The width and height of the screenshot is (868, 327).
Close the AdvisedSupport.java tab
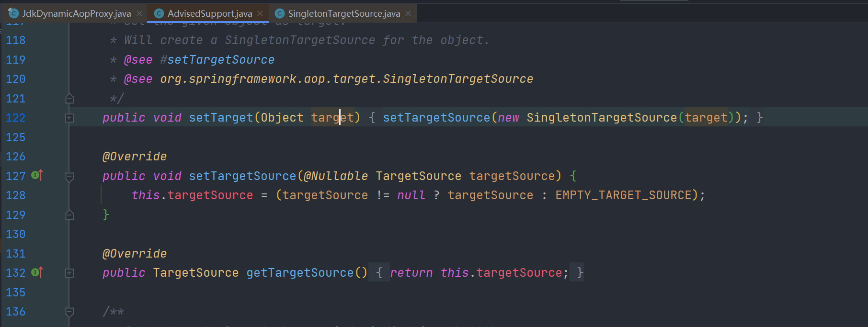pos(260,13)
